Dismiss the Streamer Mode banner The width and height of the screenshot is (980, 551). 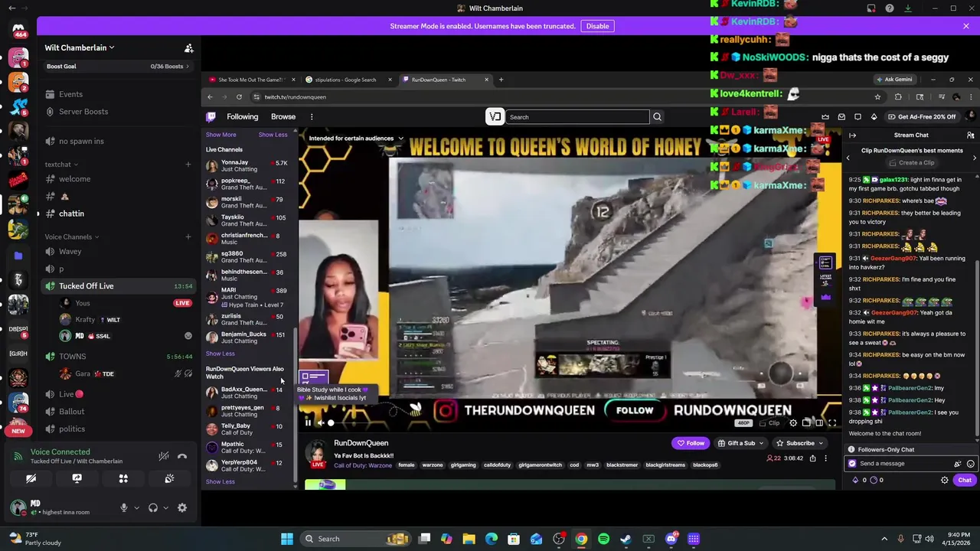click(x=966, y=26)
